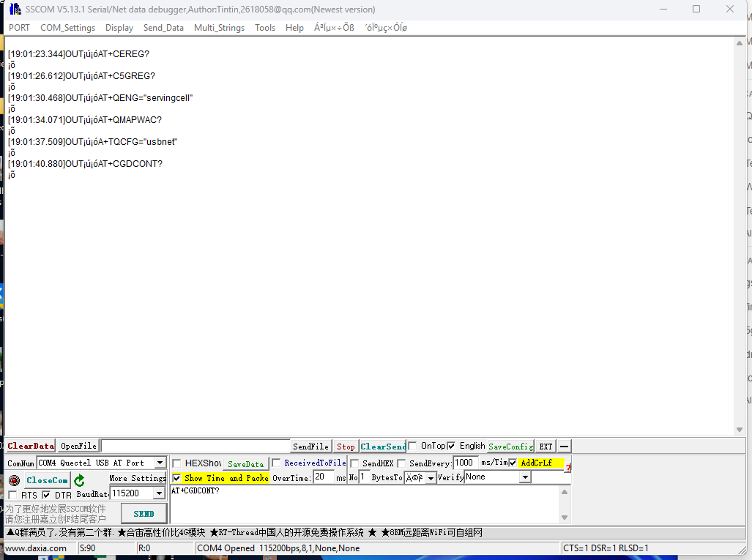Click the ClearData button
The height and width of the screenshot is (560, 752).
click(31, 446)
